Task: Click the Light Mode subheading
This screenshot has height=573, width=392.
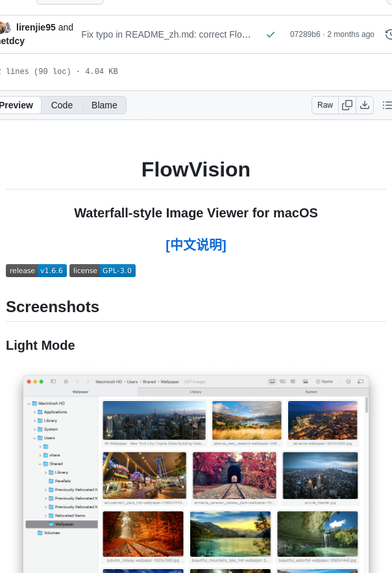Action: click(40, 345)
